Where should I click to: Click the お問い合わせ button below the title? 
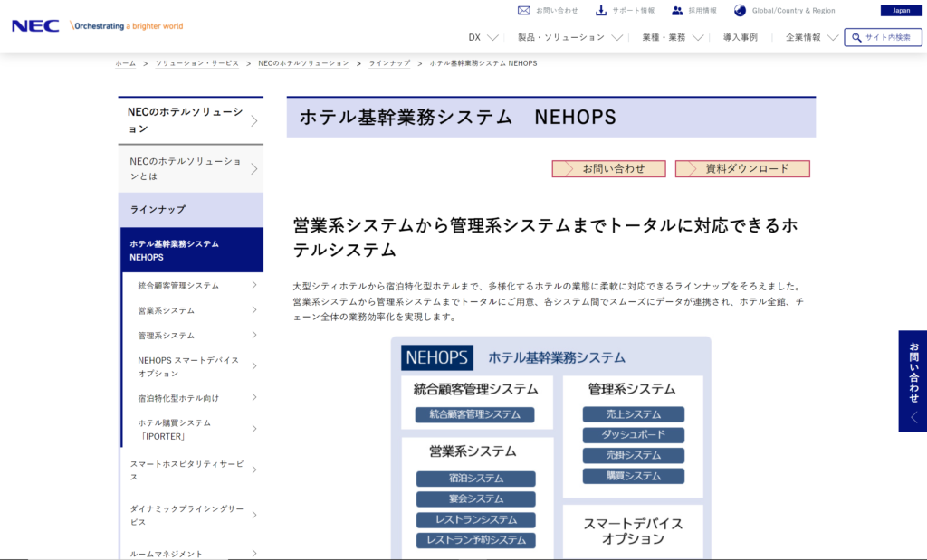coord(608,169)
